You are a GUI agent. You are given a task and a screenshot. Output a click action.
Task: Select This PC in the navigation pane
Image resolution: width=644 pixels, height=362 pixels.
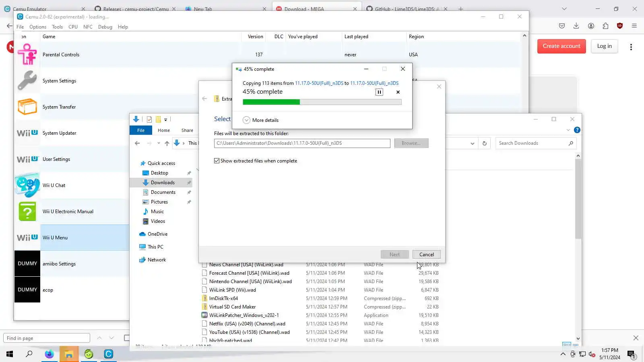tap(155, 247)
